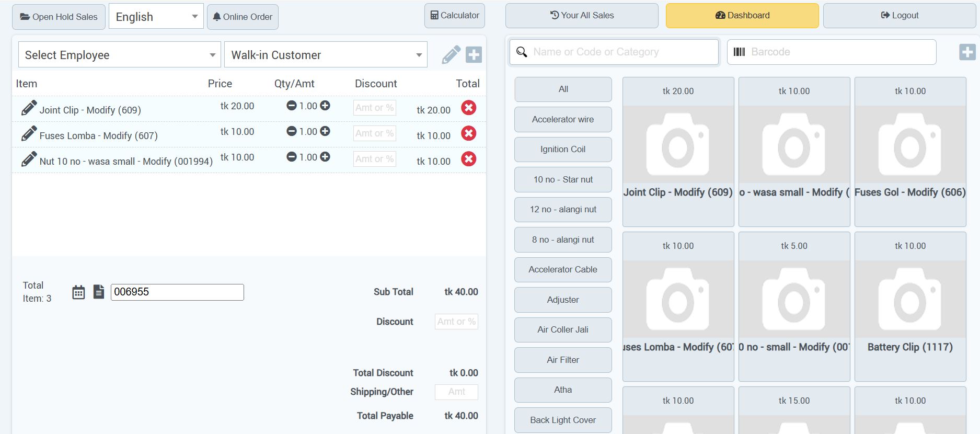The width and height of the screenshot is (980, 434).
Task: Open the Calculator
Action: pyautogui.click(x=454, y=16)
